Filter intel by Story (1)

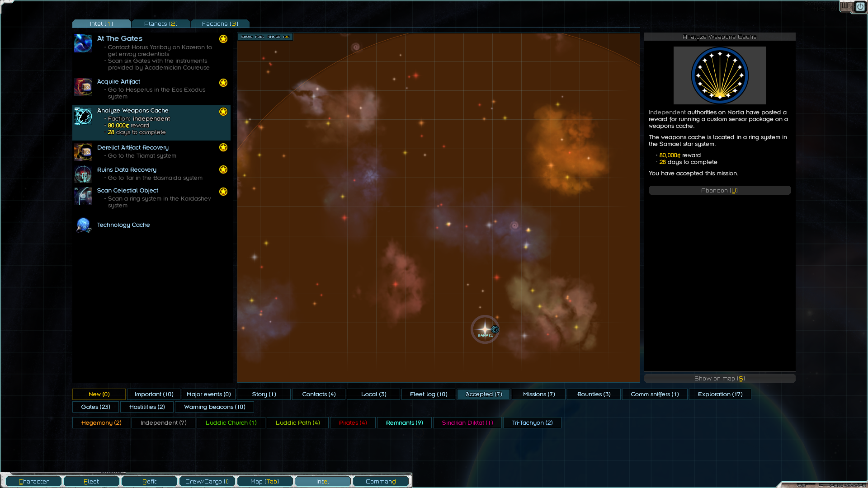[264, 394]
